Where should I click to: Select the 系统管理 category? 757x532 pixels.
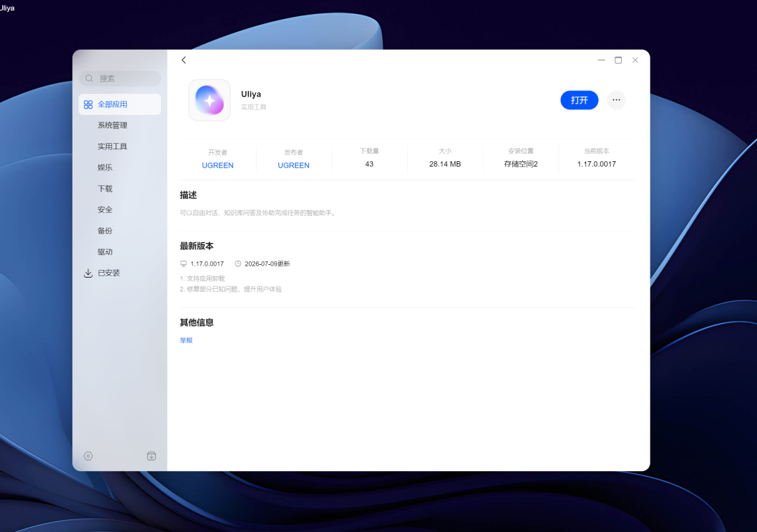point(112,125)
